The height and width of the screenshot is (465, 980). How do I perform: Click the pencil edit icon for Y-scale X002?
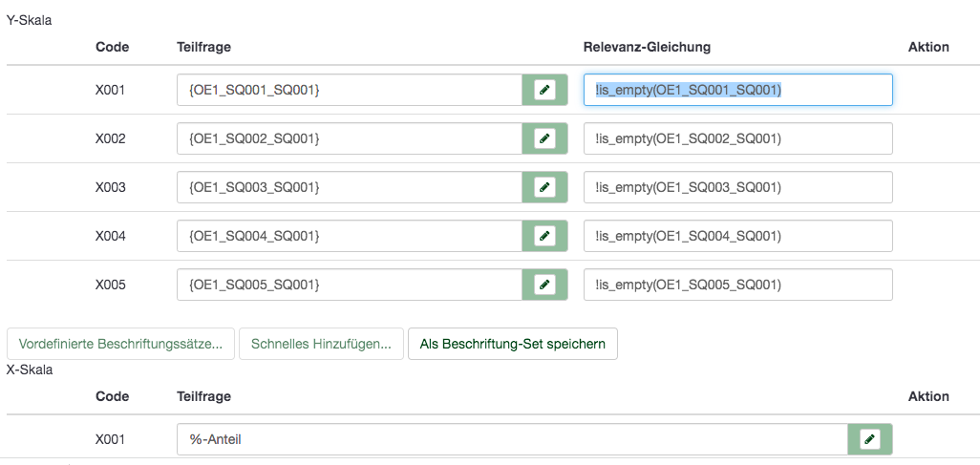click(x=544, y=138)
